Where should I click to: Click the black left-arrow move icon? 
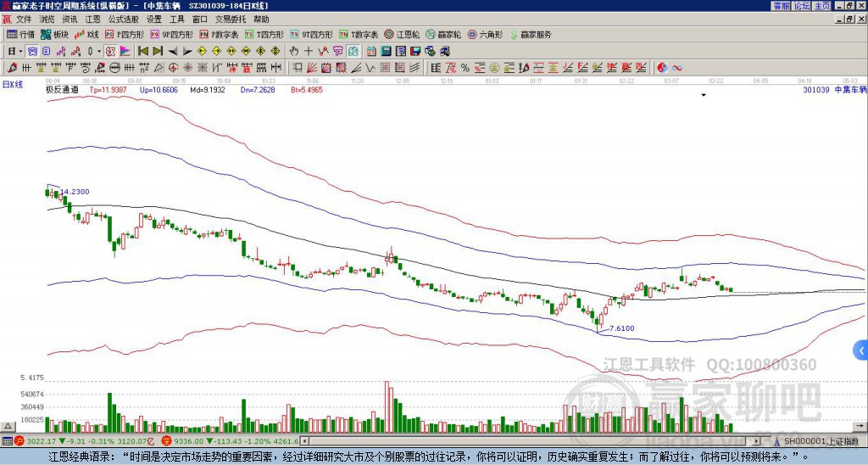point(173,52)
